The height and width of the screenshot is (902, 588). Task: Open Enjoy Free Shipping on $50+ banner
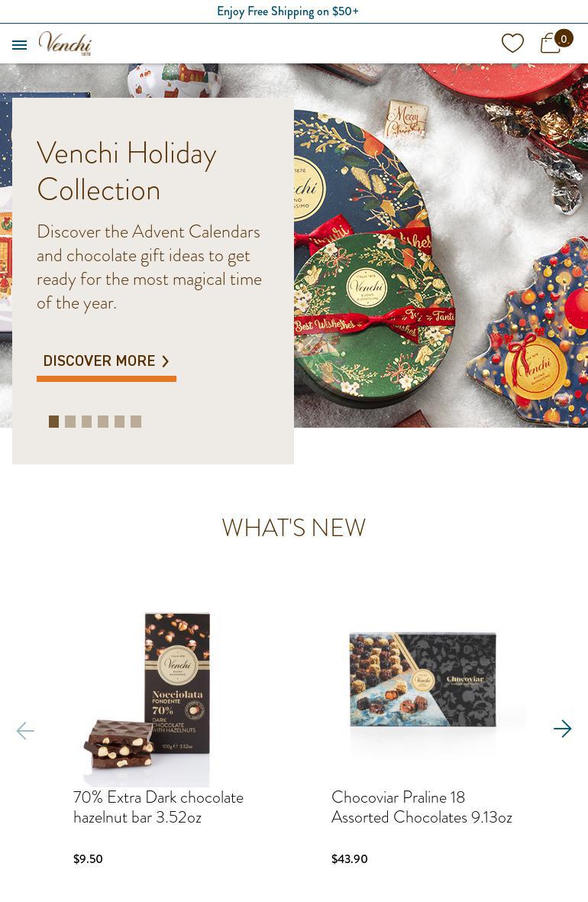point(288,11)
